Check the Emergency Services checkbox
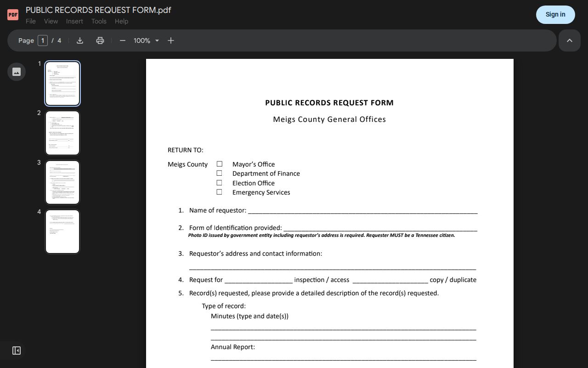 220,192
